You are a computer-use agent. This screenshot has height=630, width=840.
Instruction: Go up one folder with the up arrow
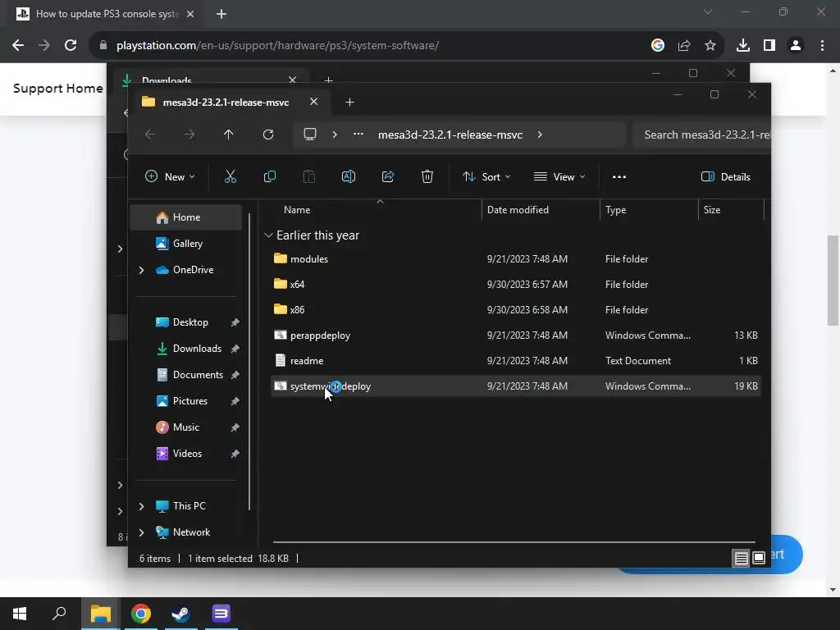[x=229, y=135]
